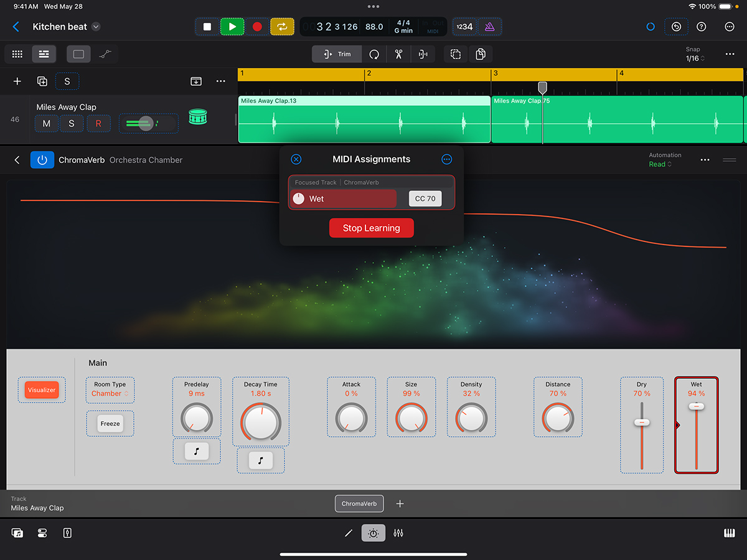Screen dimensions: 747x560
Task: Open the undo history button
Action: (676, 27)
